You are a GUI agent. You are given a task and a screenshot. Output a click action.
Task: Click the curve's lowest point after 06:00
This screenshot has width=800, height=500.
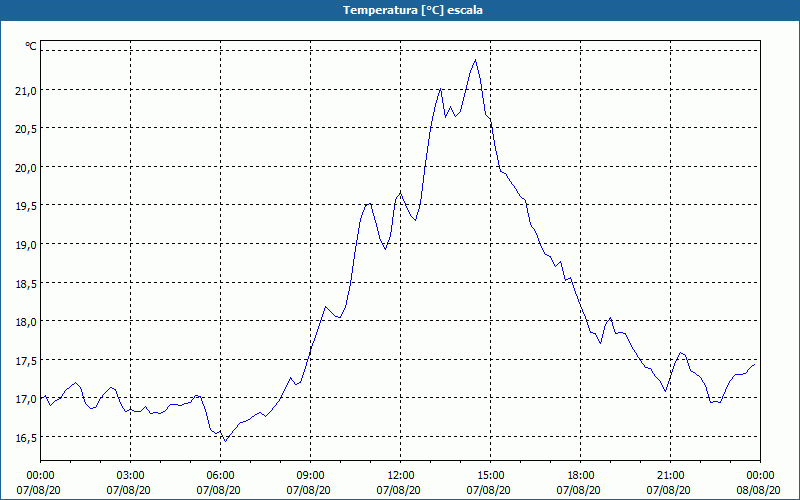click(225, 441)
